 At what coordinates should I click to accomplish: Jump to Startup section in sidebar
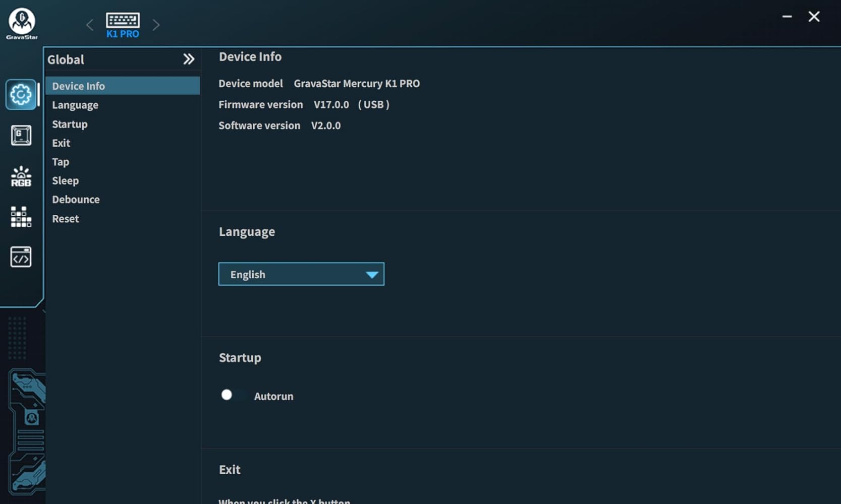pyautogui.click(x=70, y=124)
